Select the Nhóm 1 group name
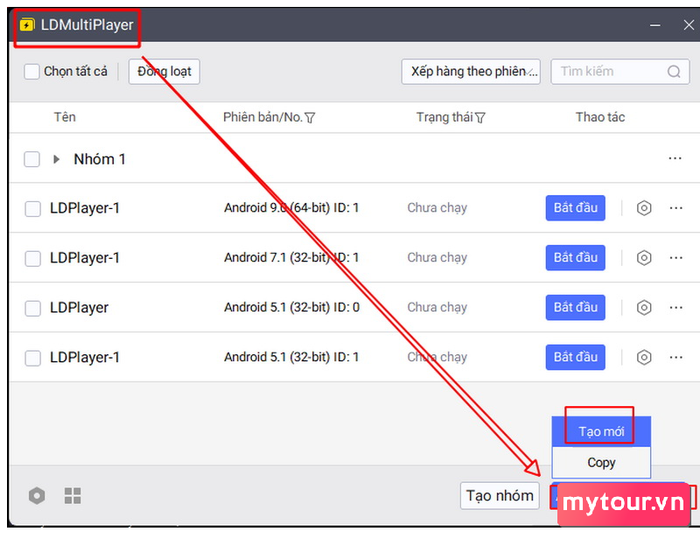700x538 pixels. (100, 159)
